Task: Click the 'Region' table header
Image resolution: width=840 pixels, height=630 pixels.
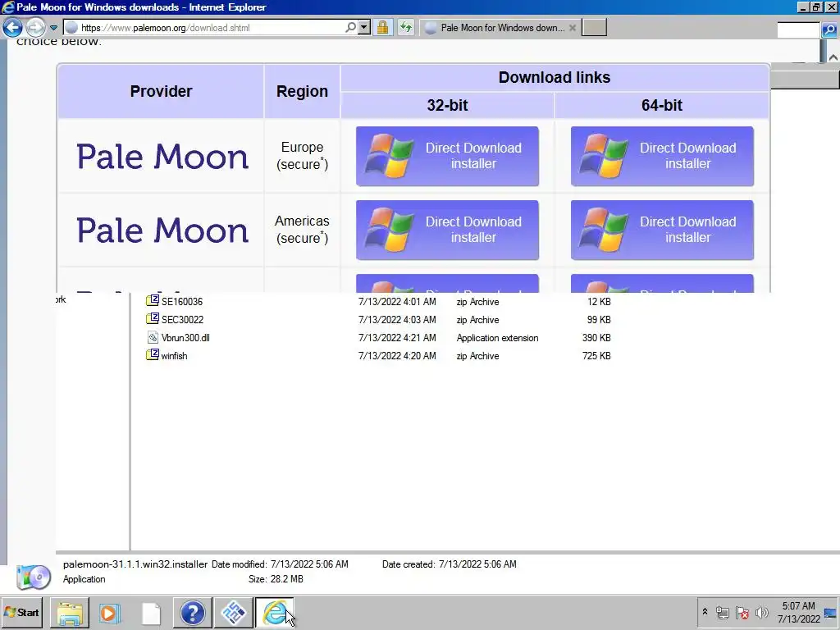Action: pos(302,91)
